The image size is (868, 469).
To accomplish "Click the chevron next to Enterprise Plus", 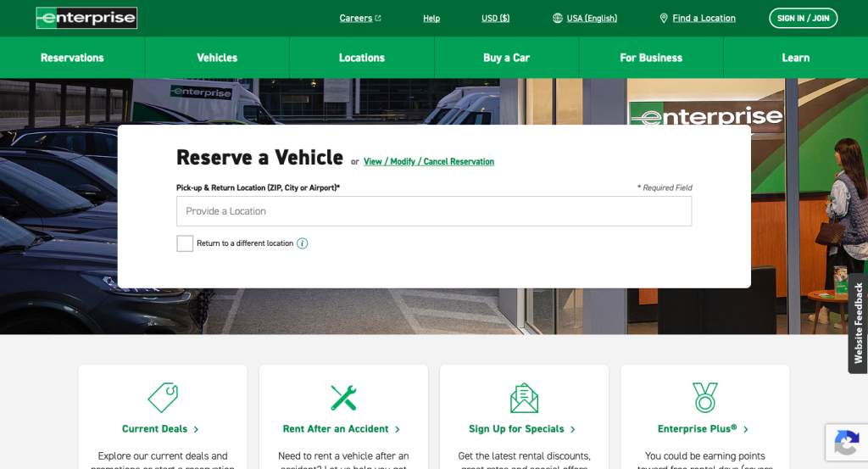I will click(746, 429).
